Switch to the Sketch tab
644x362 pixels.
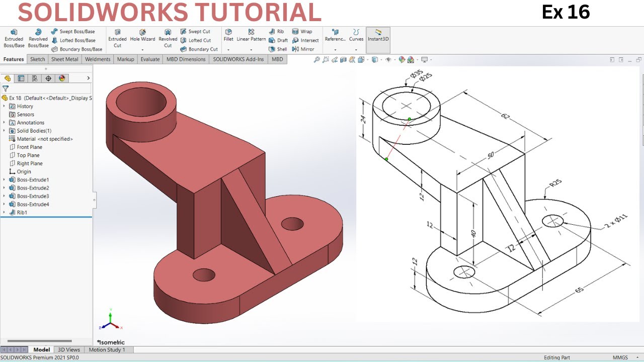pyautogui.click(x=38, y=59)
